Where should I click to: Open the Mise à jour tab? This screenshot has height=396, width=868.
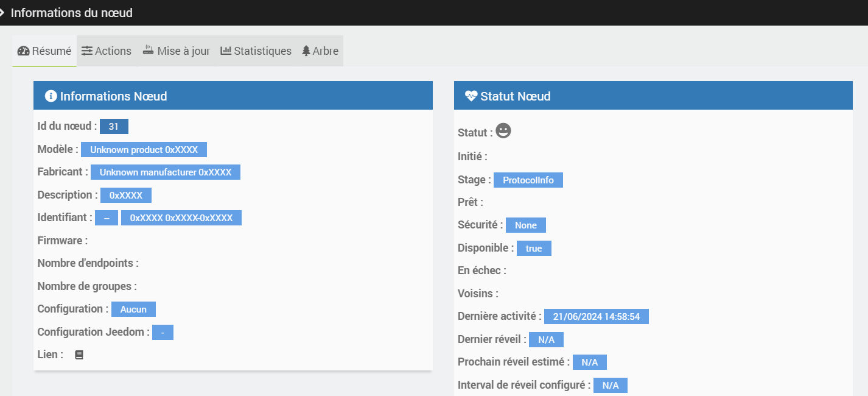[x=176, y=51]
